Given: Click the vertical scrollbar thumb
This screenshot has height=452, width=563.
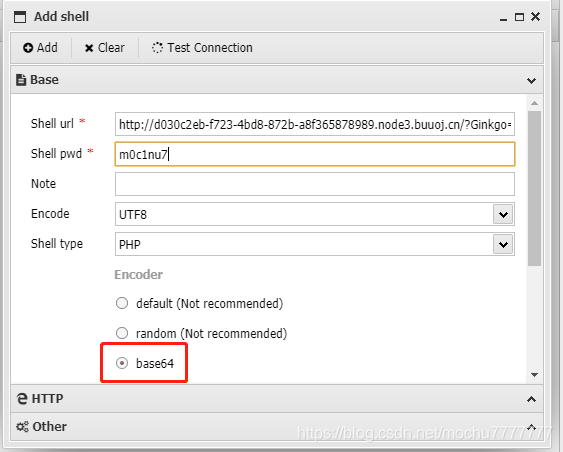Looking at the screenshot, I should click(534, 188).
